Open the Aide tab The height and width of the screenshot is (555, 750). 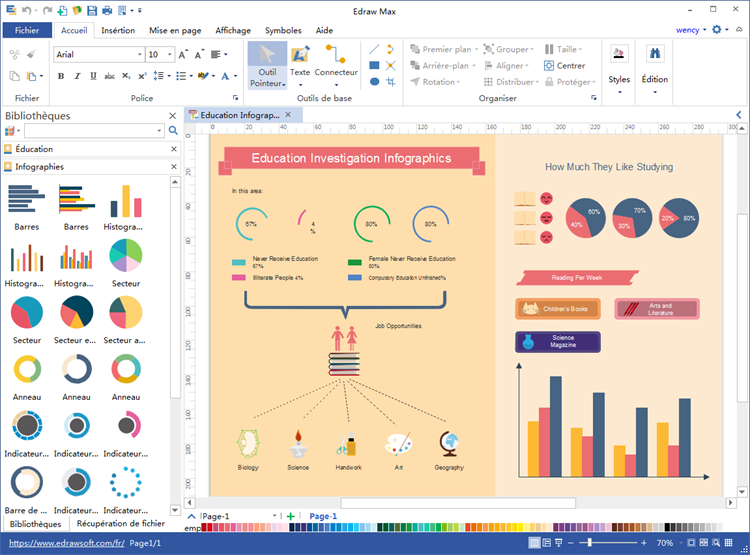tap(324, 30)
